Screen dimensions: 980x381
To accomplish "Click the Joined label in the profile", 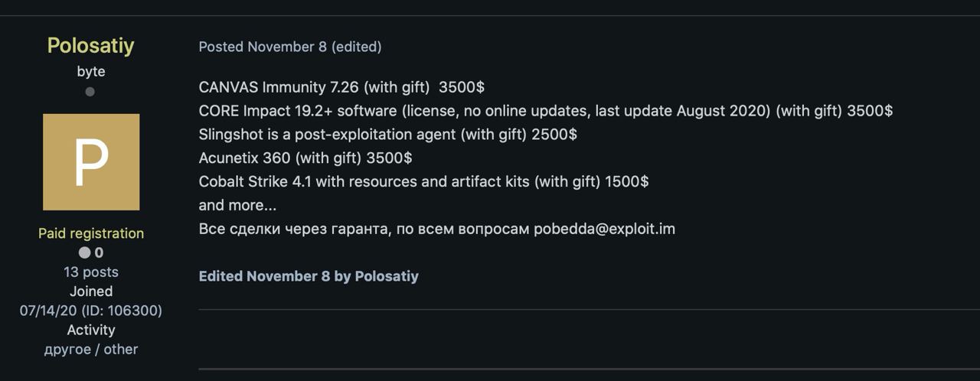I will [x=90, y=291].
